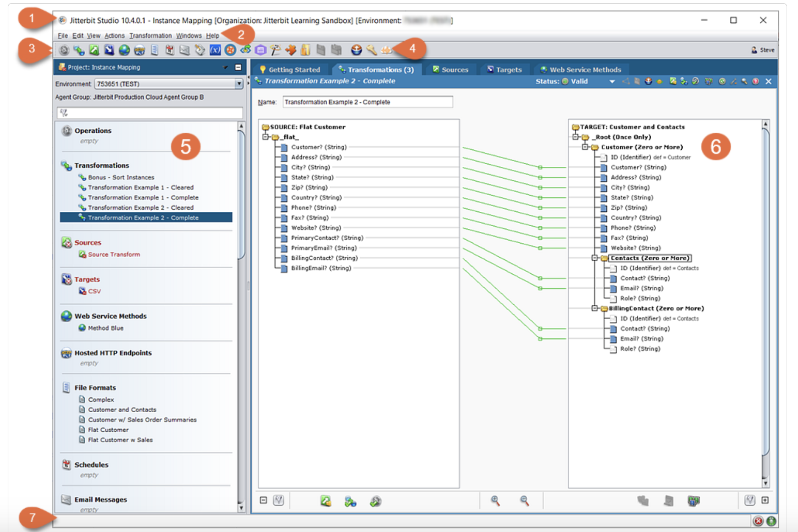798x532 pixels.
Task: Click the Email Message envelope toolbar icon
Action: pos(185,50)
